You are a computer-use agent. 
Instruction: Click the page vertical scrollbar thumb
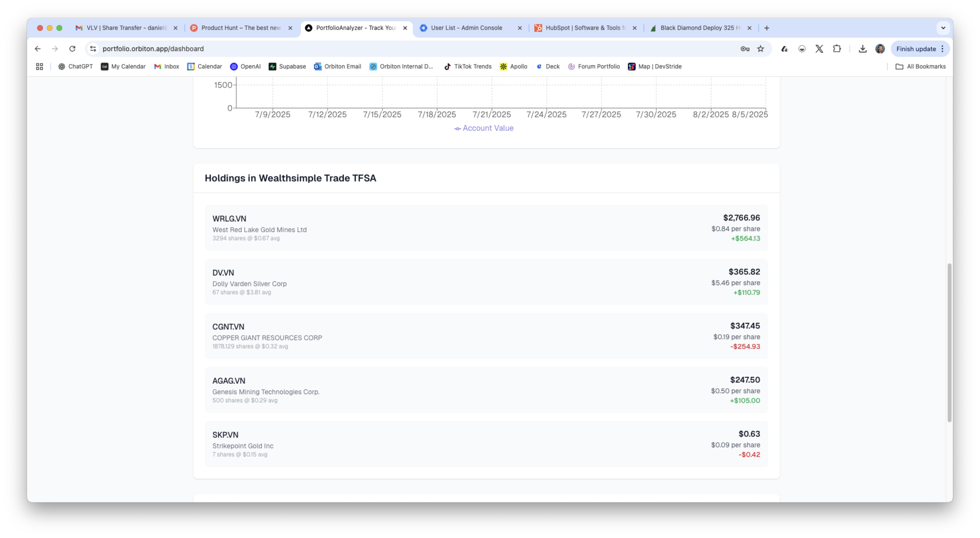949,342
